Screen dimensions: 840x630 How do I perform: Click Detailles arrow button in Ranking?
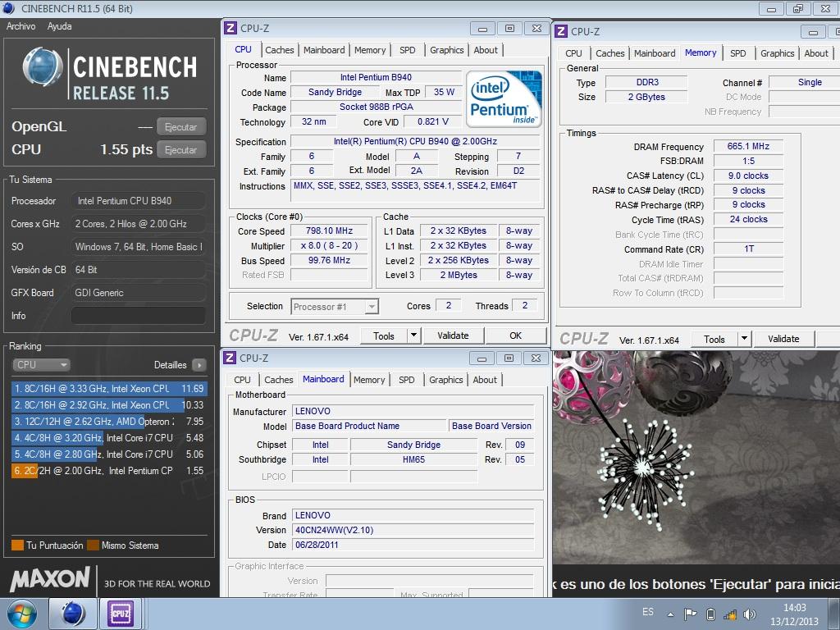199,365
